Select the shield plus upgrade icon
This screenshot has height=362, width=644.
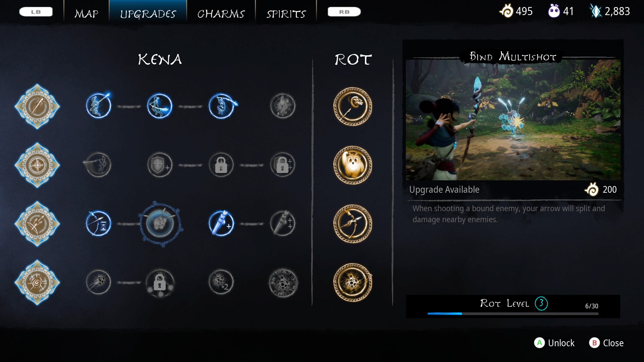[160, 165]
